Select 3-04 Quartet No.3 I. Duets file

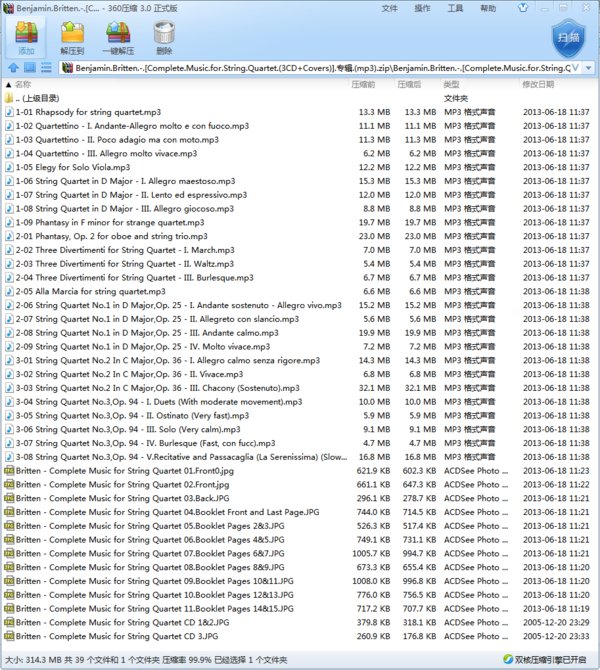point(300,402)
